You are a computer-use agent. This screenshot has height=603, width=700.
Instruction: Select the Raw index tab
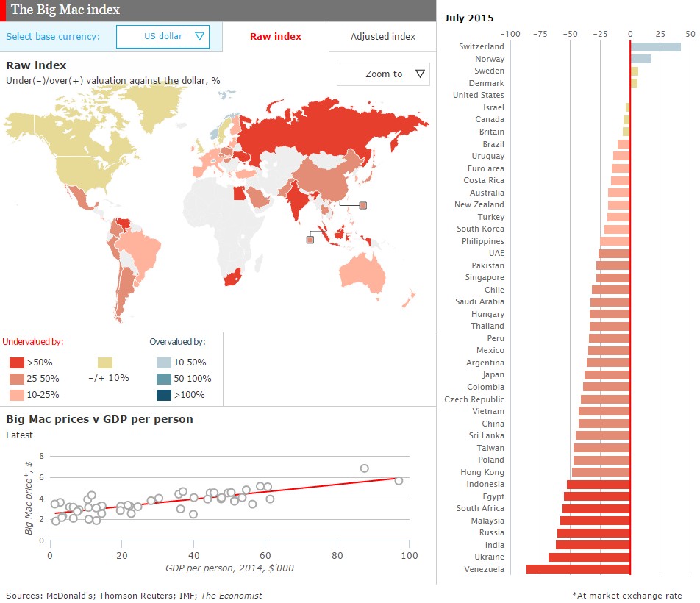[x=275, y=37]
